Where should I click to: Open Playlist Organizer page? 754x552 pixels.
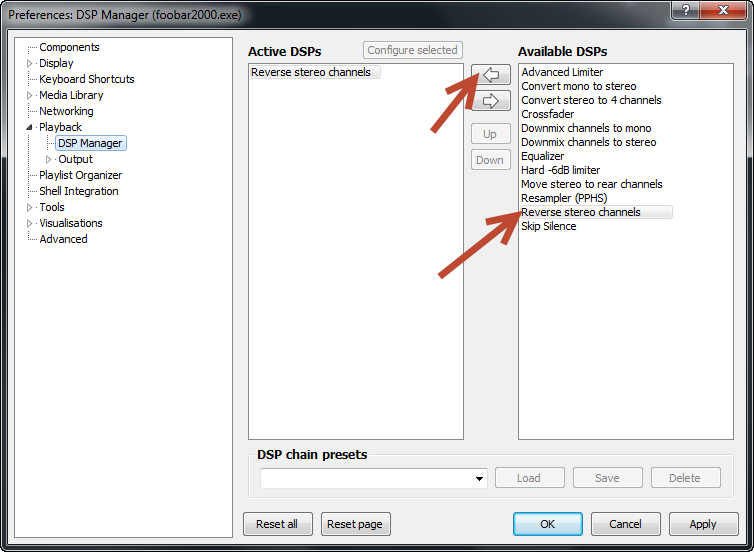click(81, 175)
